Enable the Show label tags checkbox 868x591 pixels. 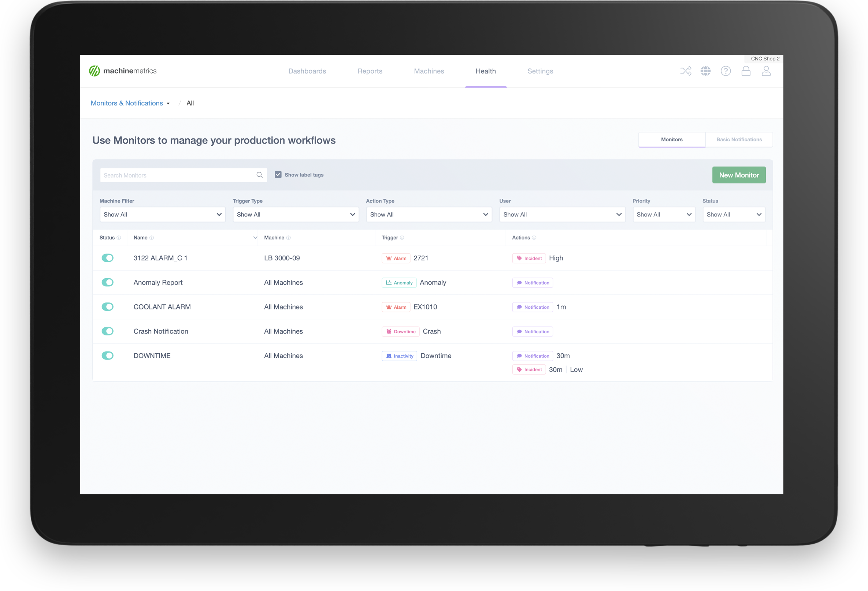[278, 175]
